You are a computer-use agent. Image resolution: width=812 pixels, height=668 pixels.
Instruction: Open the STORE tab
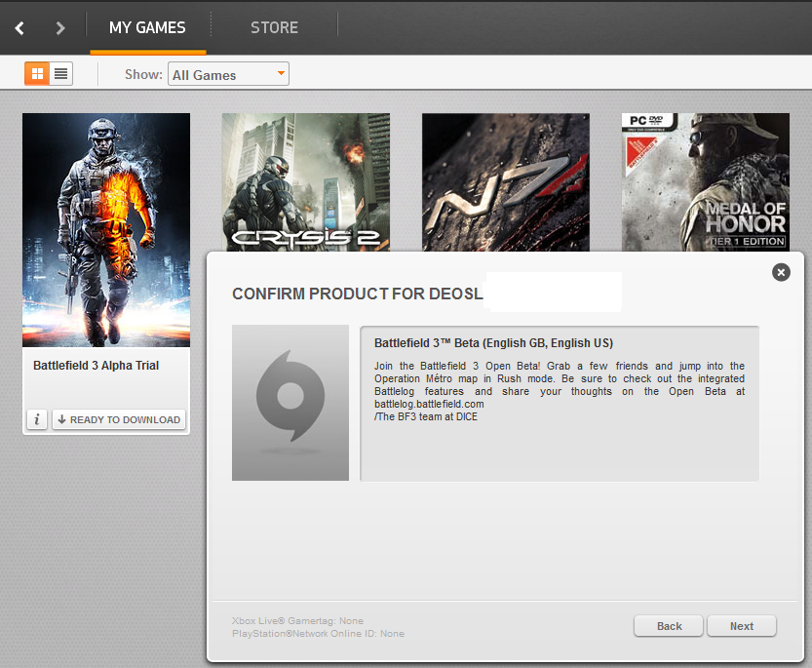point(274,27)
